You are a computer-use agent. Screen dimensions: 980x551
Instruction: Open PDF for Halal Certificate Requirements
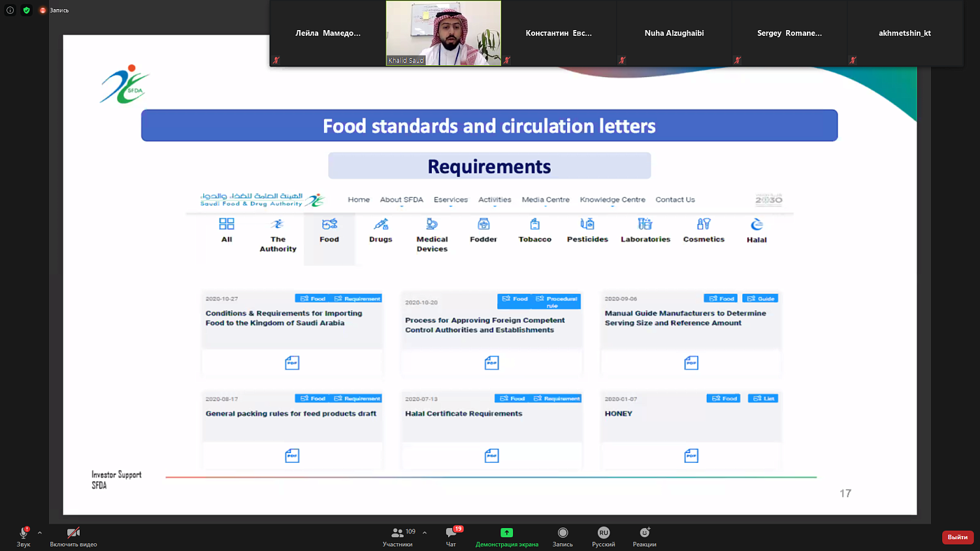pos(492,456)
